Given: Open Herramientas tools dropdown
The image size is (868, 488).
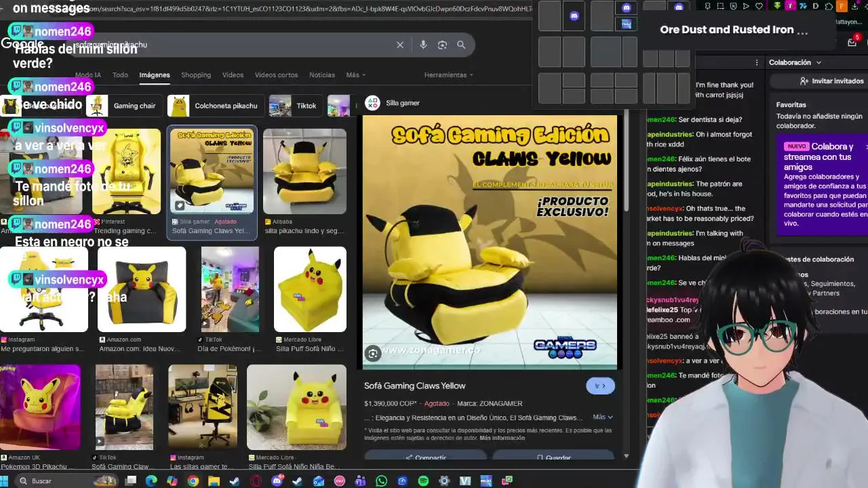Looking at the screenshot, I should pyautogui.click(x=448, y=75).
